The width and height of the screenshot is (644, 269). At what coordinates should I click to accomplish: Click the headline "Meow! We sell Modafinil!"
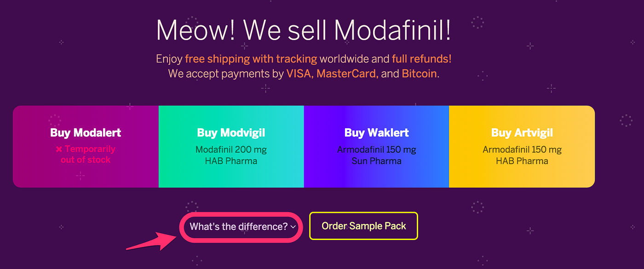pyautogui.click(x=303, y=29)
